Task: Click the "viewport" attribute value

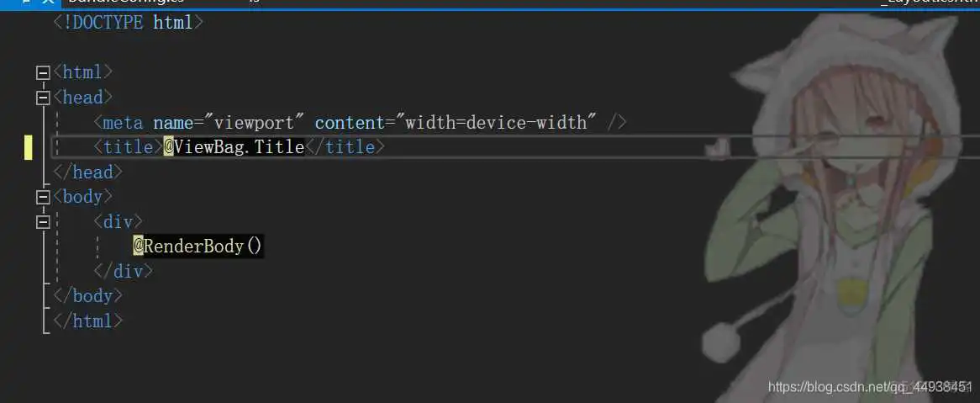Action: 259,122
